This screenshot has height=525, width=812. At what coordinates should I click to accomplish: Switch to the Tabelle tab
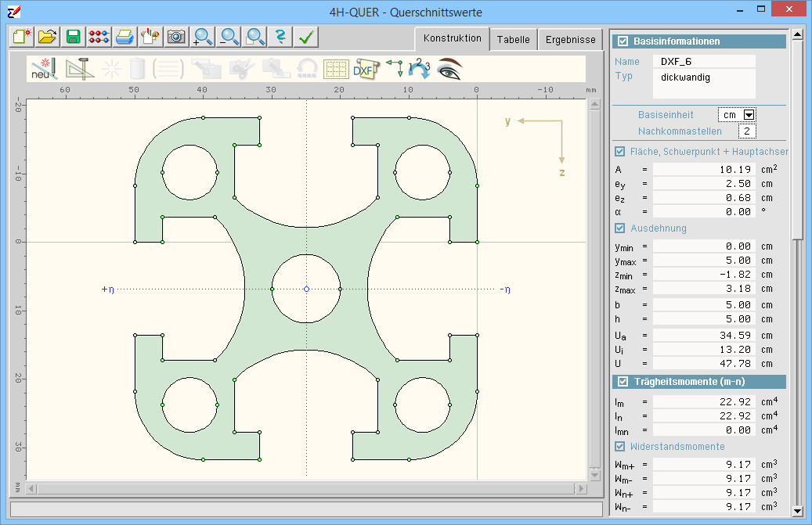point(513,39)
